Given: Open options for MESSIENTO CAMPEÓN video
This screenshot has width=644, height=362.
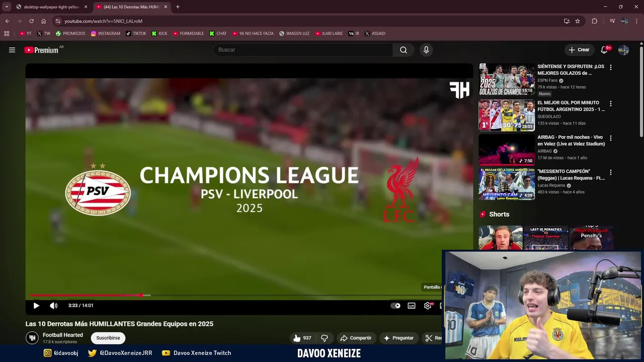Looking at the screenshot, I should pos(611,172).
